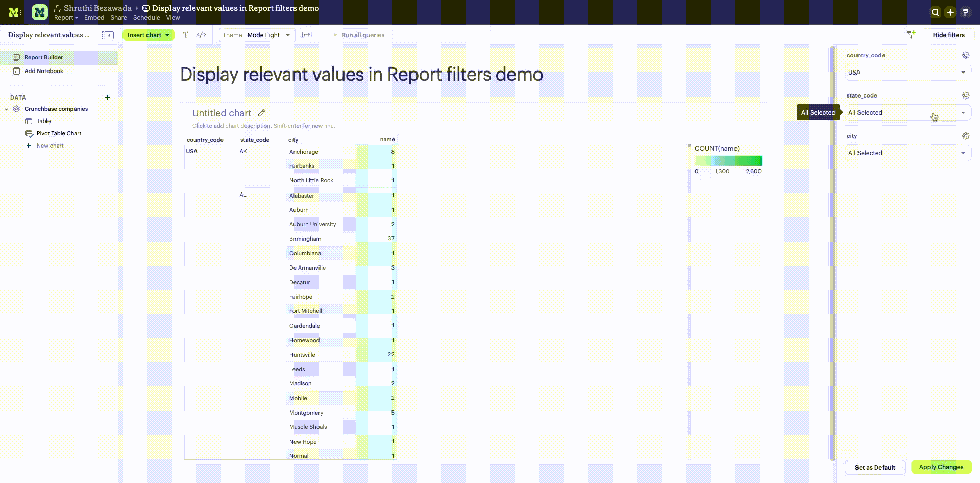Toggle the full-width layout icon
This screenshot has height=483, width=980.
(x=307, y=35)
